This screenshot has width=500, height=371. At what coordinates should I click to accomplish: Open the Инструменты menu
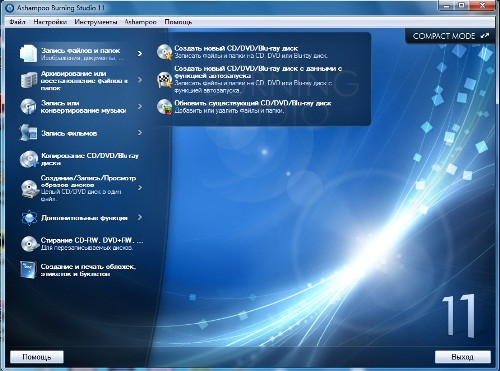click(96, 22)
